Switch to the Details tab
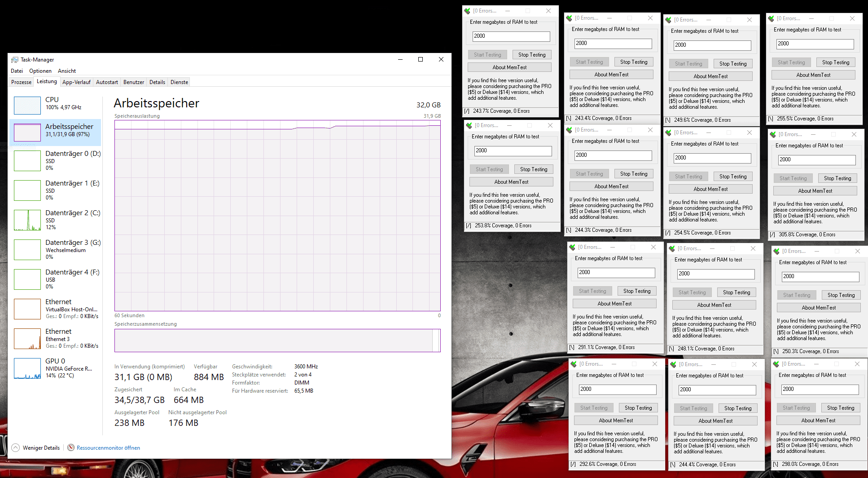This screenshot has height=478, width=868. tap(157, 82)
